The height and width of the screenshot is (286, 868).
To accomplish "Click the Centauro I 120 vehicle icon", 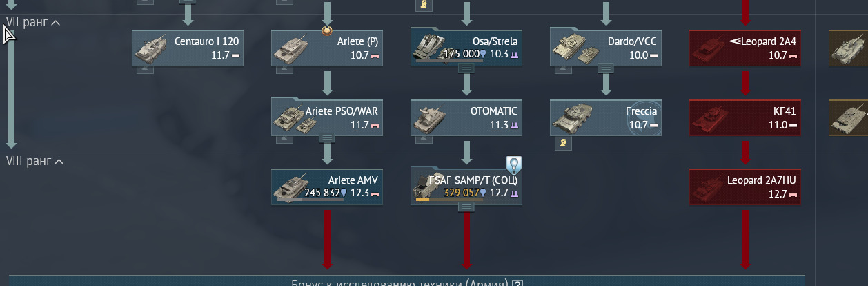I will pyautogui.click(x=150, y=48).
